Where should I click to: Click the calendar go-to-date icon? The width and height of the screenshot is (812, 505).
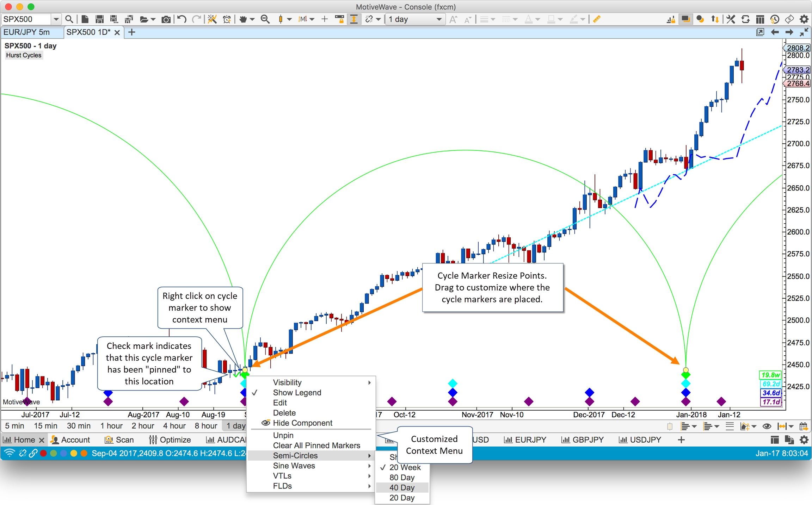804,426
